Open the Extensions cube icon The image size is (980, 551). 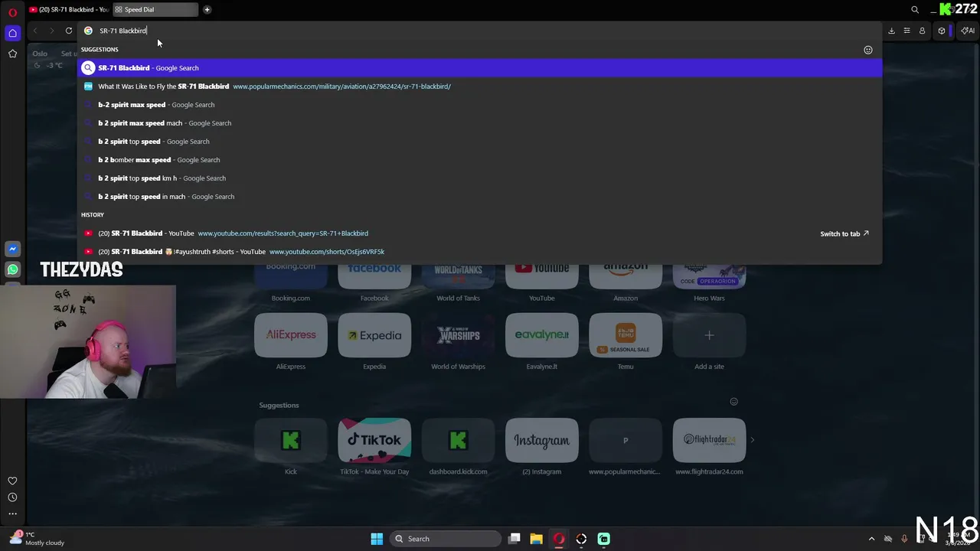pyautogui.click(x=942, y=31)
